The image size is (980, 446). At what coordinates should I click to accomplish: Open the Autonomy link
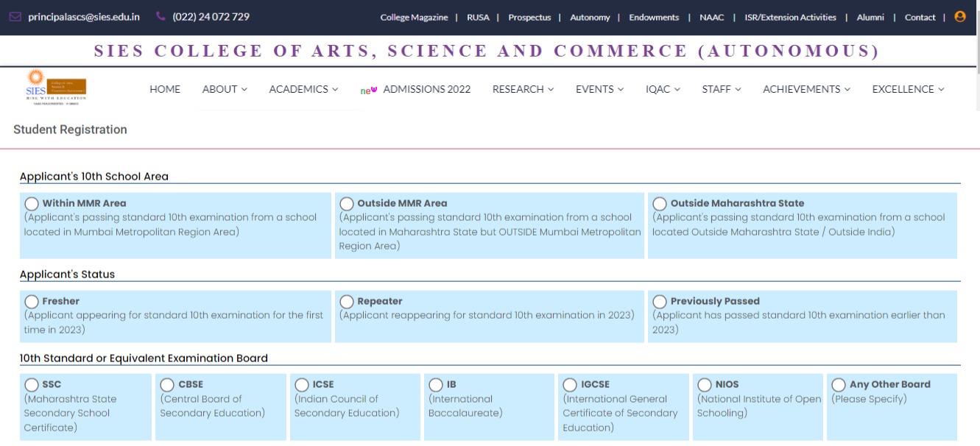590,18
